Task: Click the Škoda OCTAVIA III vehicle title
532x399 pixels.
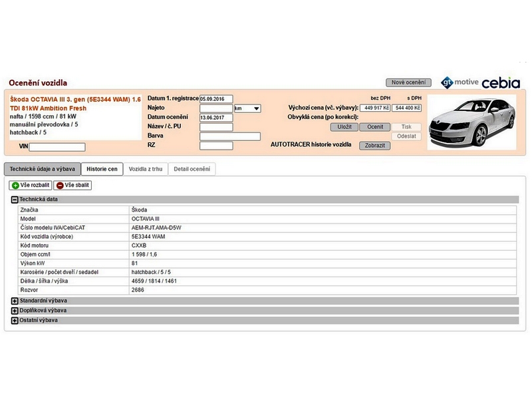Action: (x=75, y=104)
